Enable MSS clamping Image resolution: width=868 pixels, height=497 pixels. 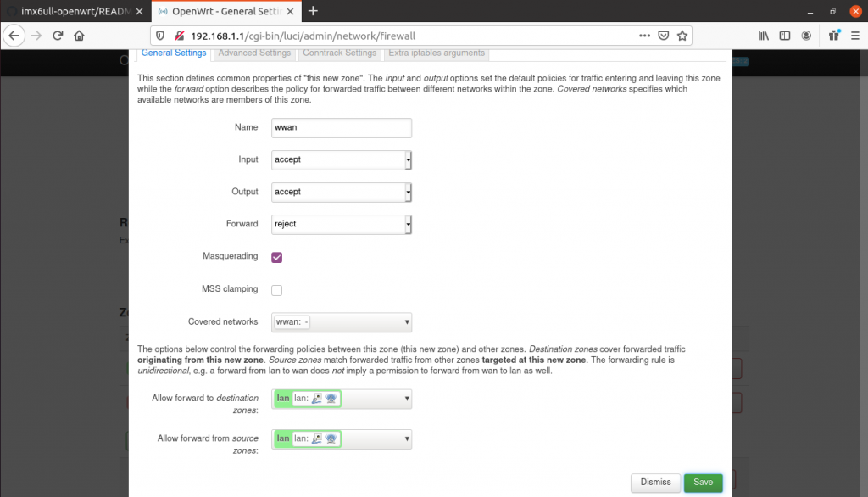point(276,289)
